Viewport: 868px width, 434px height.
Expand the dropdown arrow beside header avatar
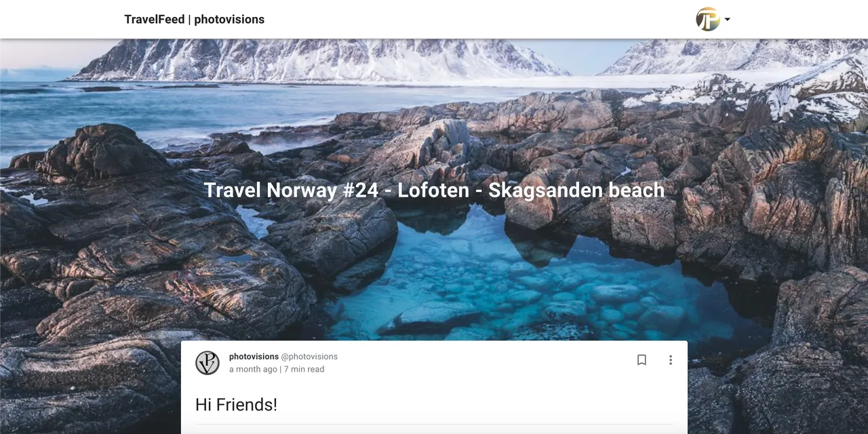coord(727,20)
